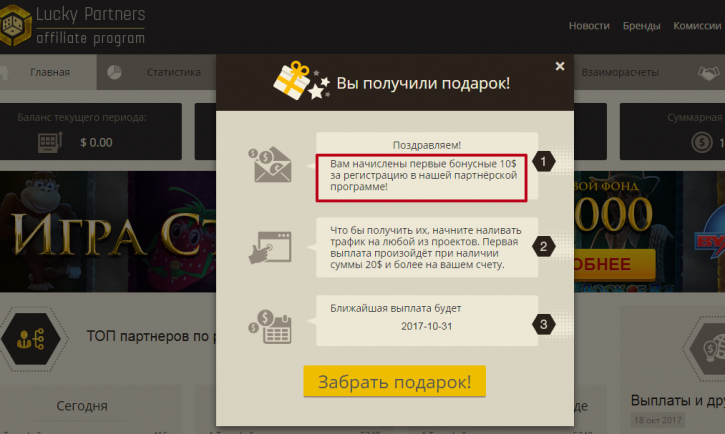
Task: Click the Lucky Partners dice logo
Action: (x=14, y=25)
